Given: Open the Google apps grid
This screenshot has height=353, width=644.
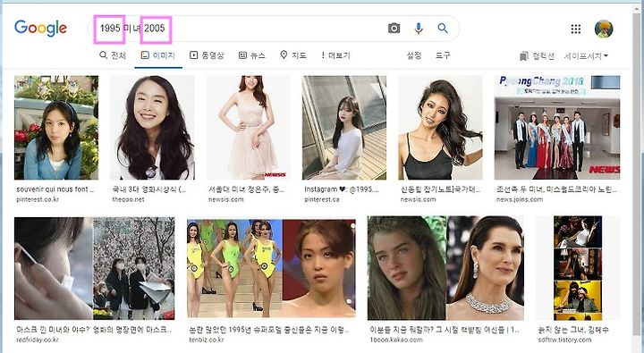Looking at the screenshot, I should point(576,29).
